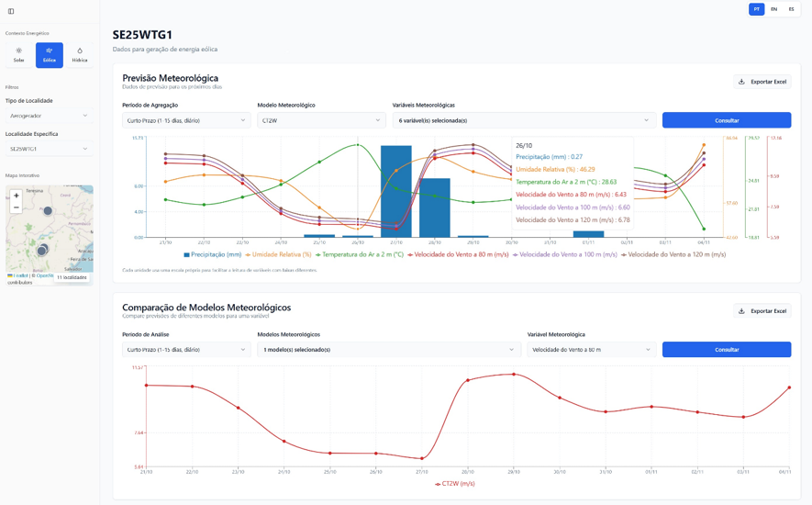Image resolution: width=812 pixels, height=505 pixels.
Task: Click Consultar in Comparação de Modelos section
Action: pyautogui.click(x=727, y=350)
